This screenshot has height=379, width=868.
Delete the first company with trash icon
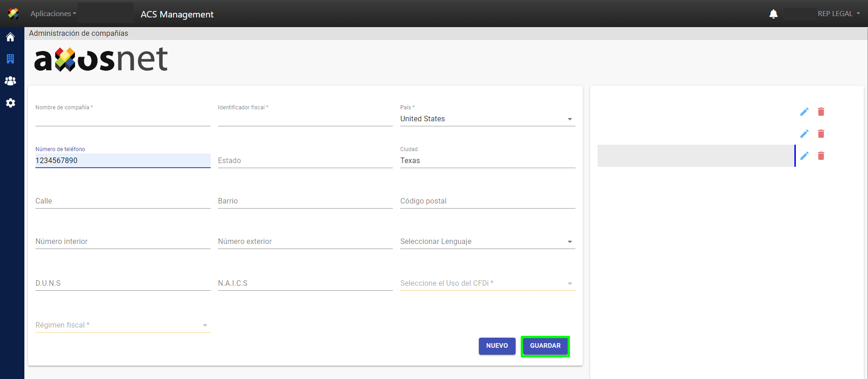point(821,112)
